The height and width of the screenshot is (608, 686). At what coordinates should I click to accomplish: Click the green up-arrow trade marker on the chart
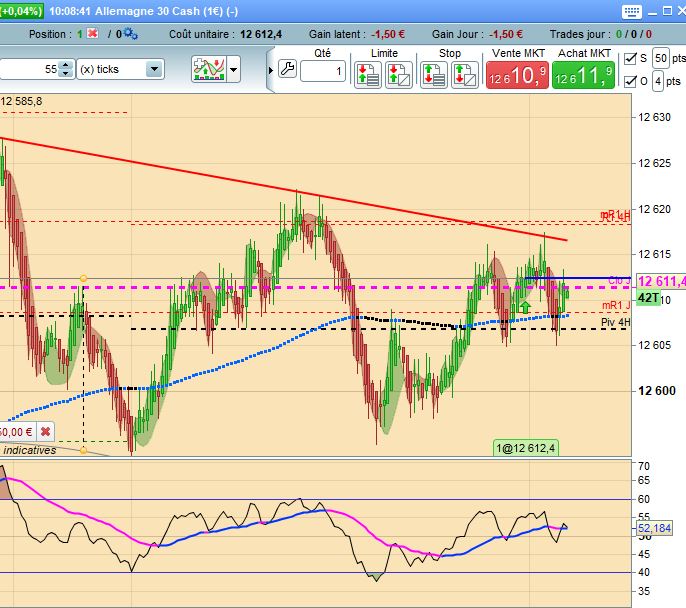525,307
